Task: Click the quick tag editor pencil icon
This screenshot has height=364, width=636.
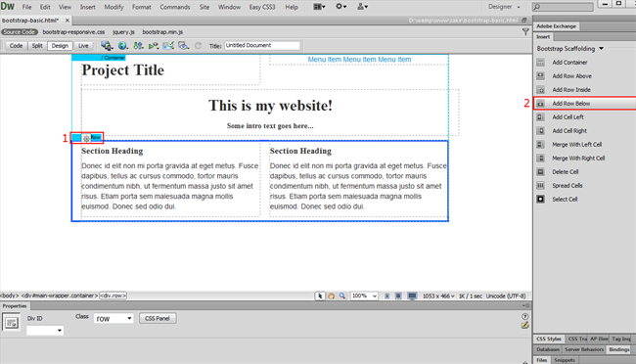Action: 525,325
